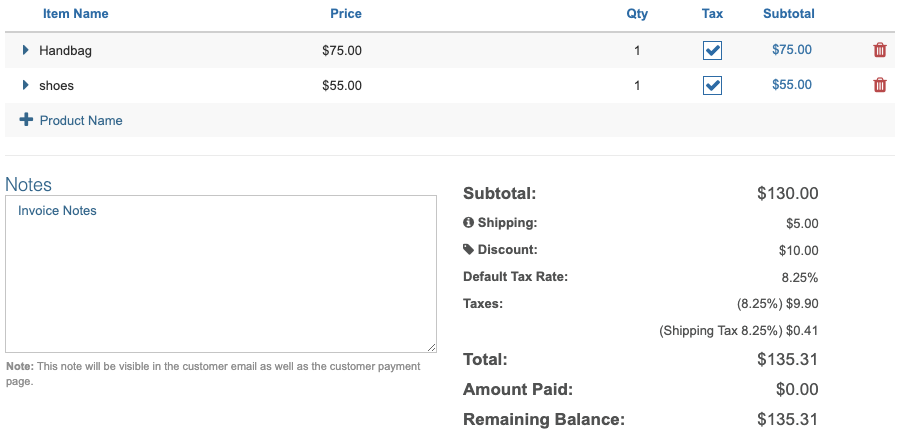Click the Handbag $75.00 subtotal link

pyautogui.click(x=792, y=50)
